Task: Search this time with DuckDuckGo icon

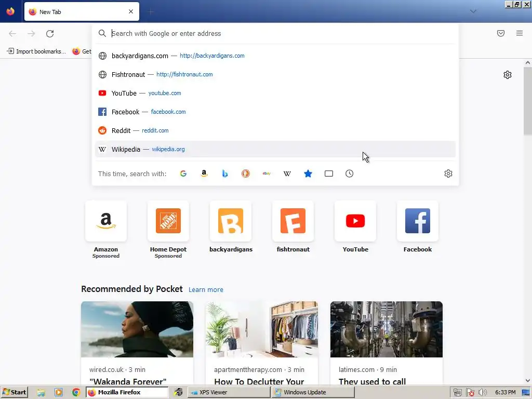Action: (x=246, y=174)
